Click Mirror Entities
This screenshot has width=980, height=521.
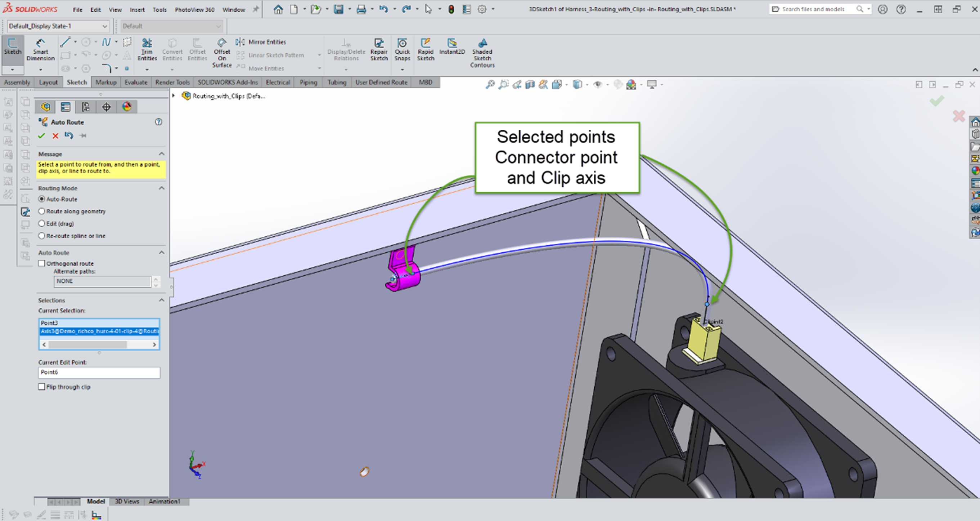tap(261, 42)
